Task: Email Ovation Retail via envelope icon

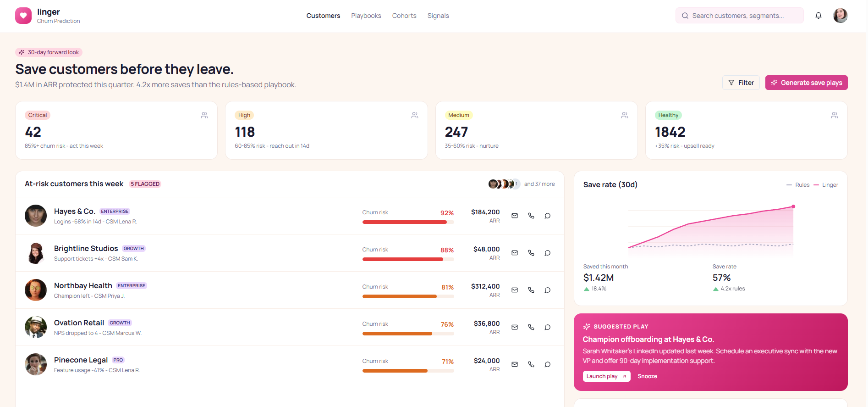Action: (515, 327)
